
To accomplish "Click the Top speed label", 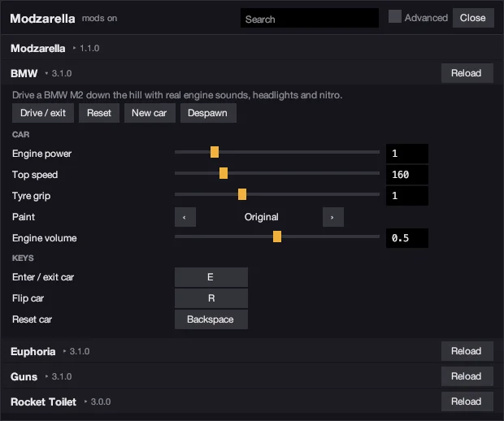I will tap(35, 175).
